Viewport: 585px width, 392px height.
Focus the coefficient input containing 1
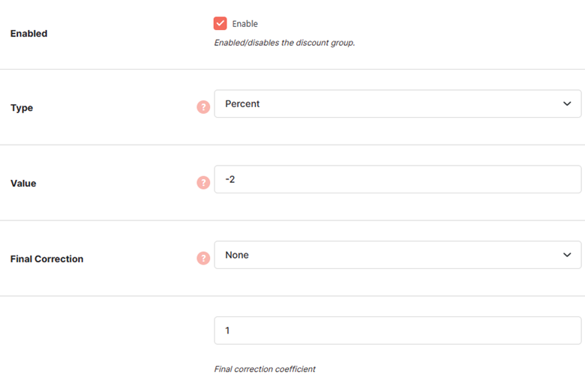click(397, 331)
